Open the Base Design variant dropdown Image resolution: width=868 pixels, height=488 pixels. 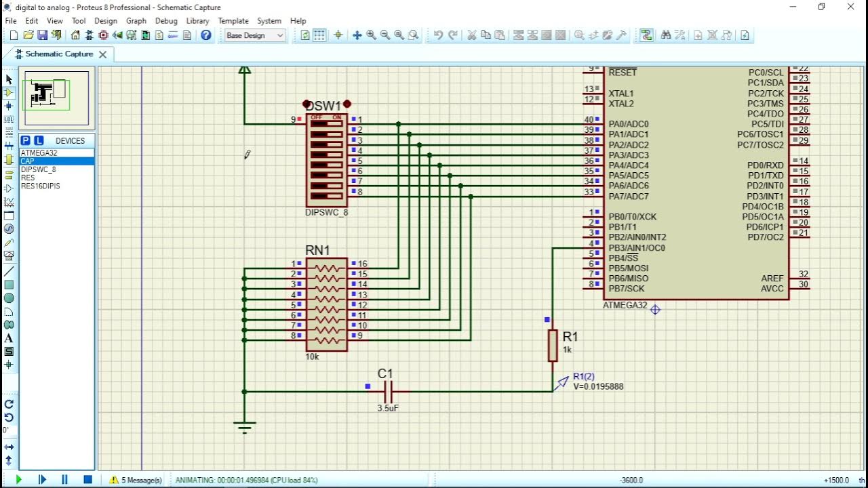coord(255,35)
